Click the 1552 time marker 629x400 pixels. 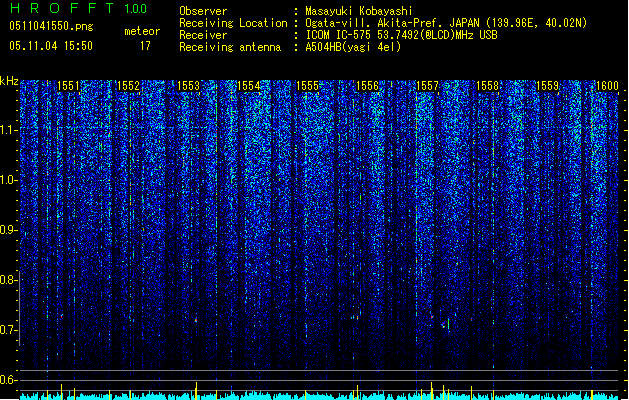click(x=128, y=86)
